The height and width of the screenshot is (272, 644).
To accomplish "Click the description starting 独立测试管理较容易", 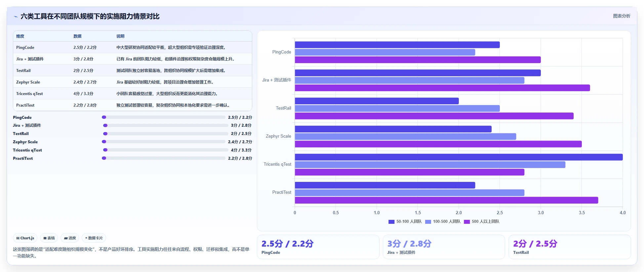I will [174, 105].
